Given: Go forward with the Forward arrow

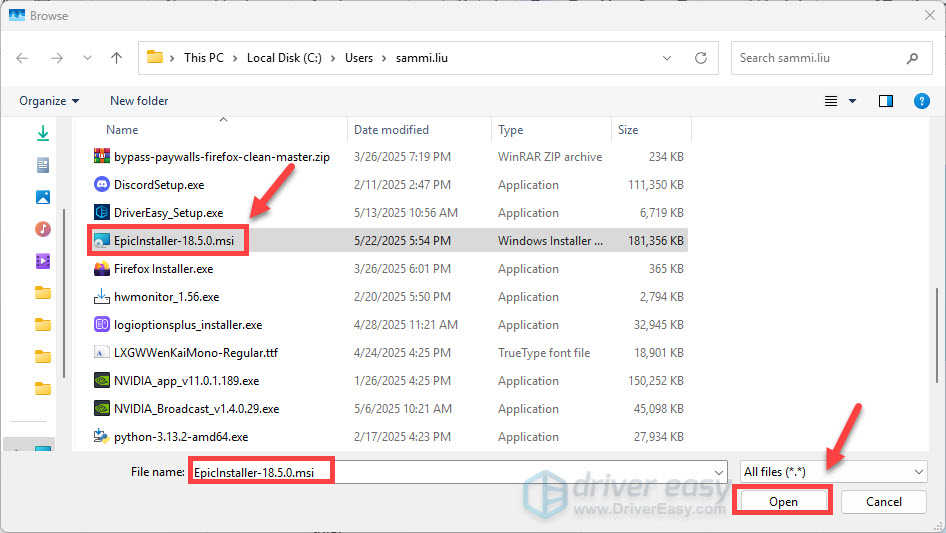Looking at the screenshot, I should (57, 58).
